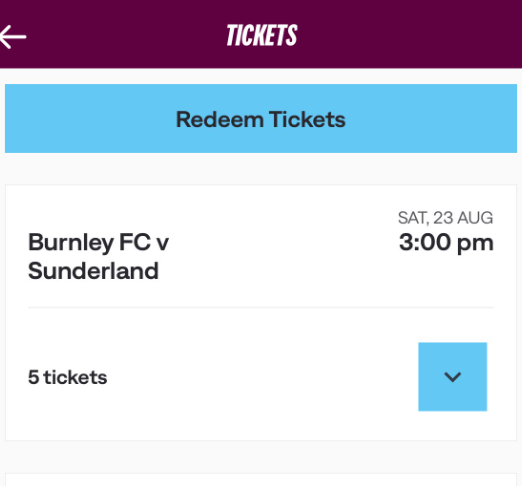522x486 pixels.
Task: Click empty space below Redeem Tickets
Action: tap(261, 169)
